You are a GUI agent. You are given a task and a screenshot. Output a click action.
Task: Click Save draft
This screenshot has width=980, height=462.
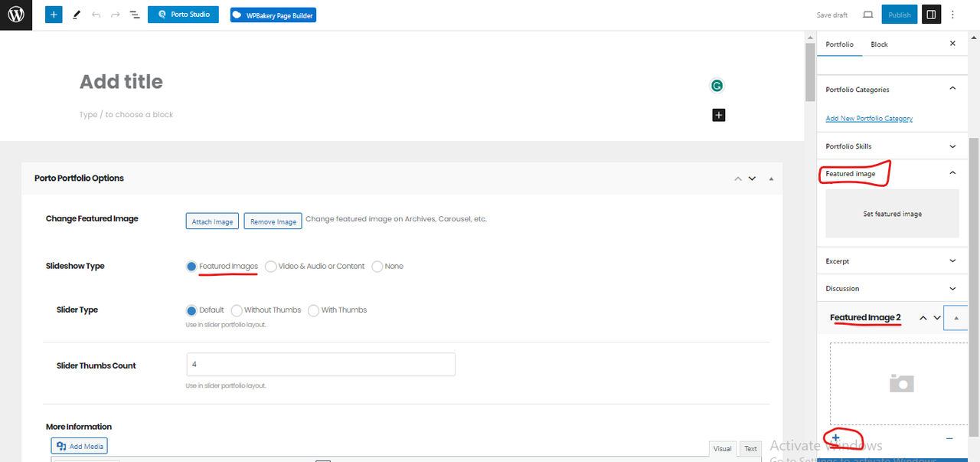(832, 15)
